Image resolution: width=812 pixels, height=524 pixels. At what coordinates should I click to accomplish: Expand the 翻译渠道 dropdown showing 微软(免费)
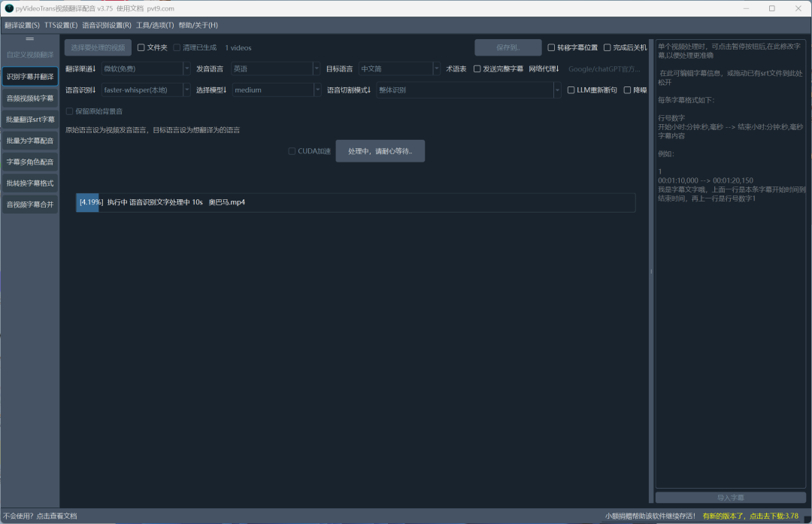[146, 68]
